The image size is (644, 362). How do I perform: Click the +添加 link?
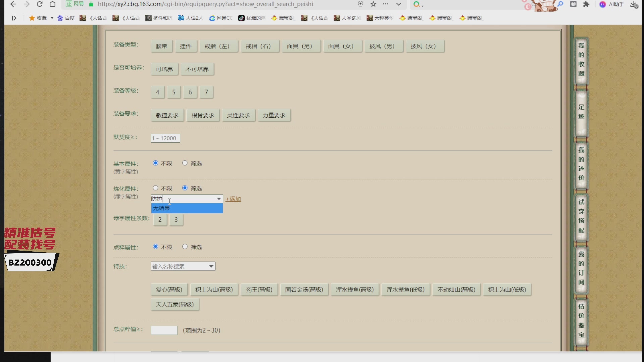pyautogui.click(x=233, y=199)
